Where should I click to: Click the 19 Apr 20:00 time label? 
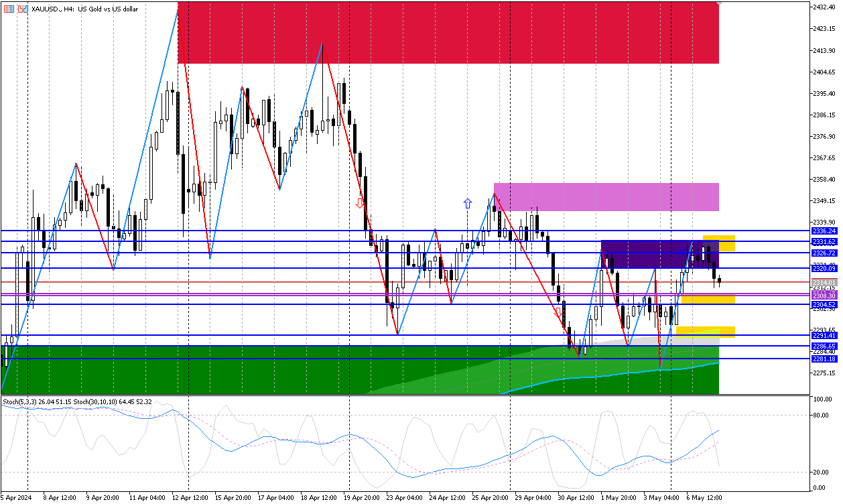[363, 498]
